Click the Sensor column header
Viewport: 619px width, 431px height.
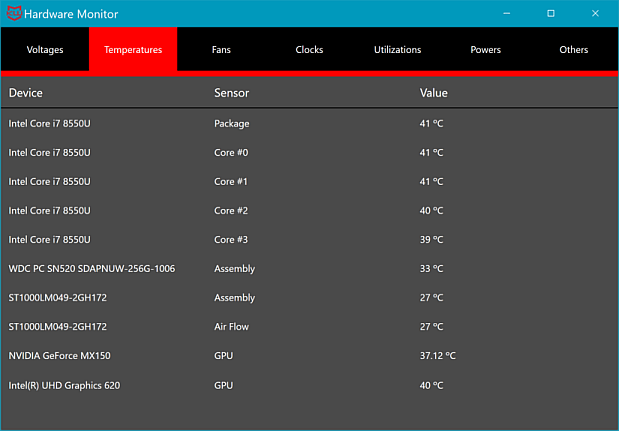[232, 93]
